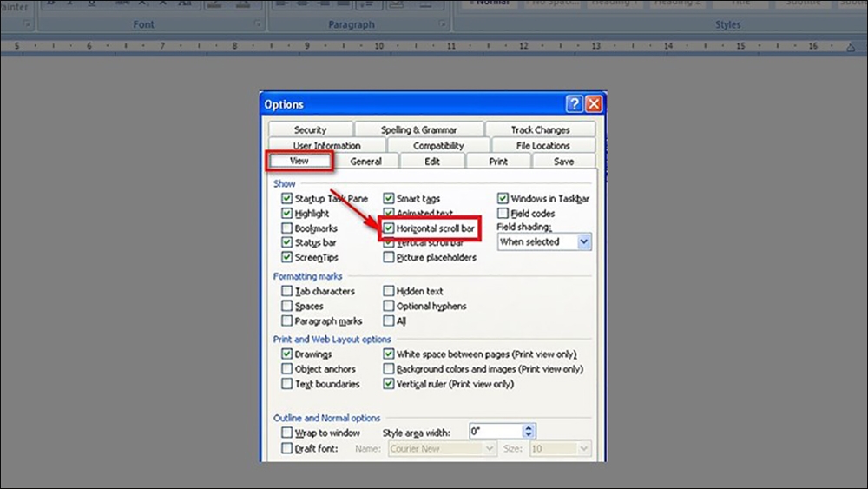Open the Security tab
868x489 pixels.
click(x=311, y=129)
